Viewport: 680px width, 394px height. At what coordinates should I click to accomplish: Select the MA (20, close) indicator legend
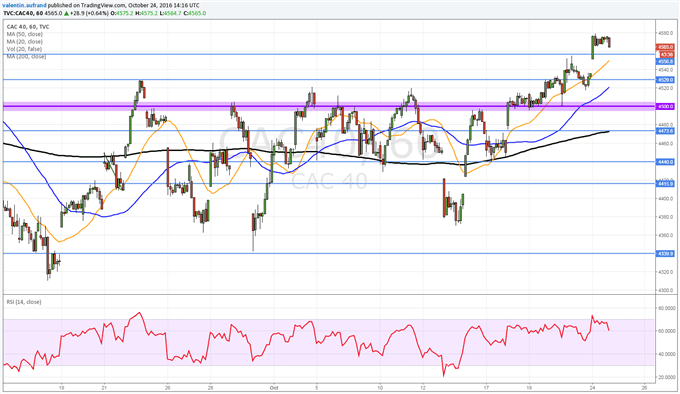click(x=25, y=42)
